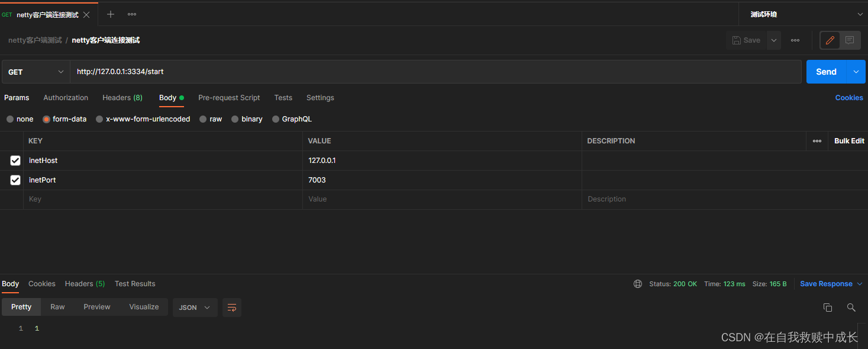Open the JSON format dropdown
The height and width of the screenshot is (349, 868).
tap(195, 308)
